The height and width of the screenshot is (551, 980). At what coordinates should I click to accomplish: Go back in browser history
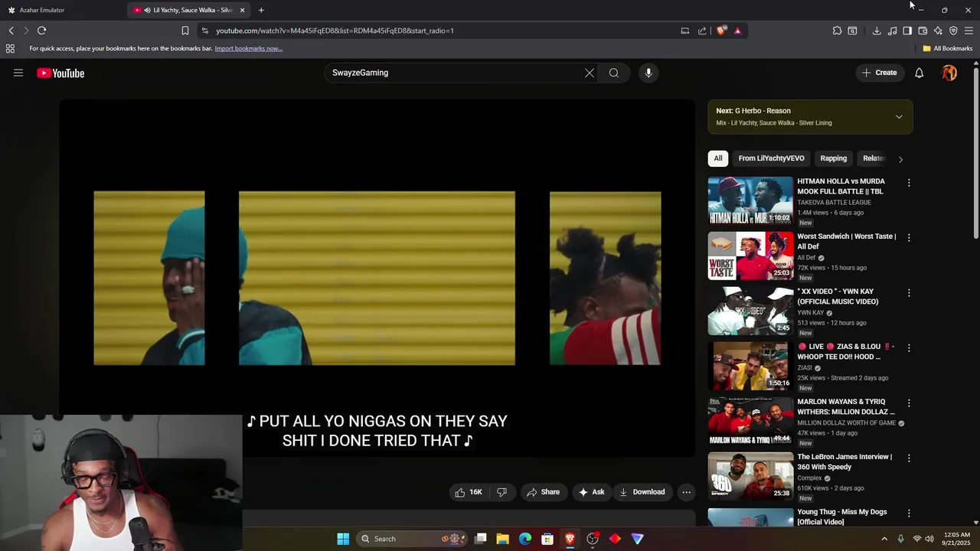click(x=11, y=31)
